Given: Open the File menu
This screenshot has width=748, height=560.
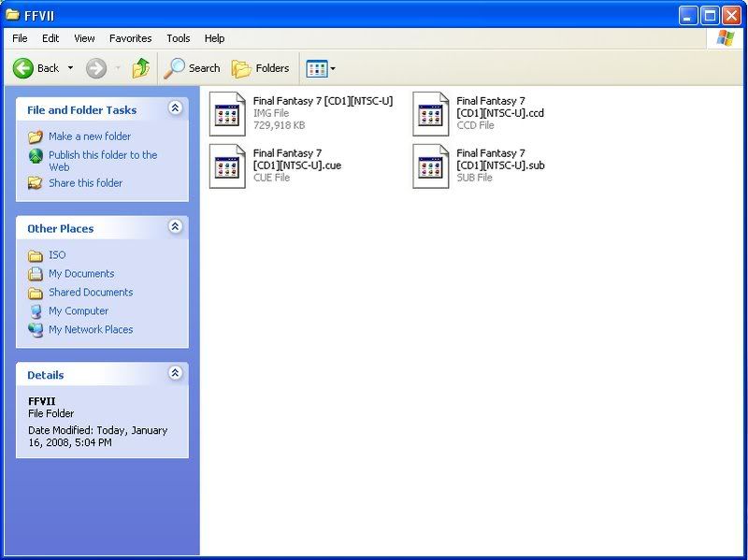Looking at the screenshot, I should (x=20, y=38).
